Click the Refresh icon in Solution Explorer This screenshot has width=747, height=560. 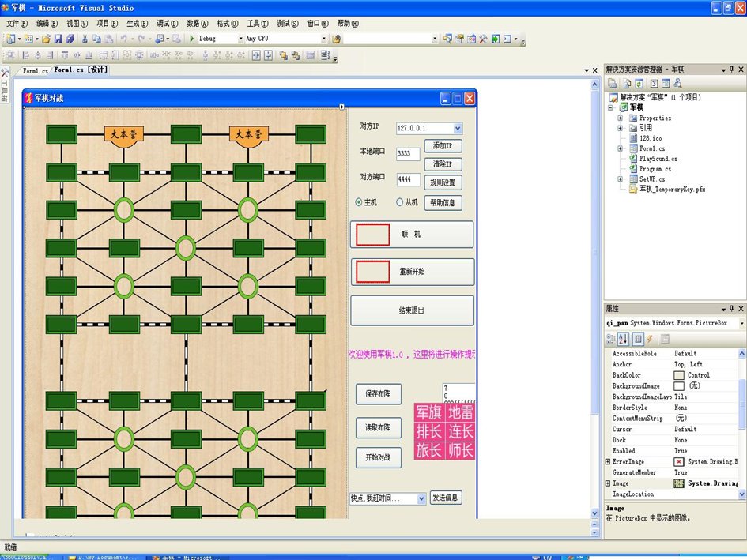point(639,83)
